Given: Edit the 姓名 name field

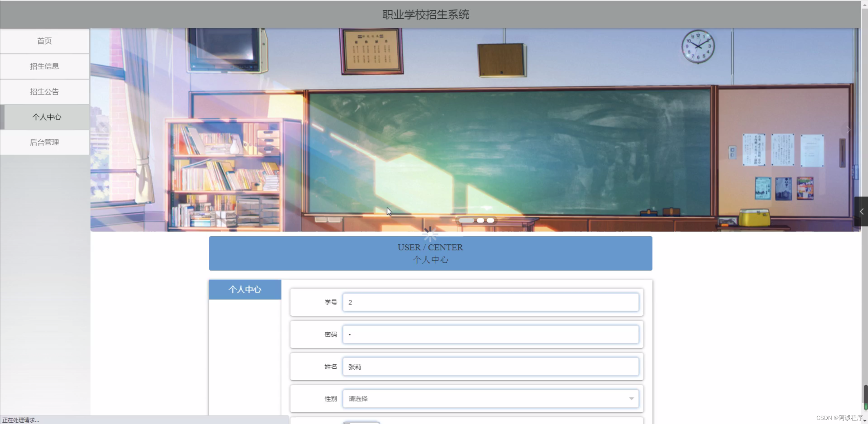Looking at the screenshot, I should [x=490, y=367].
